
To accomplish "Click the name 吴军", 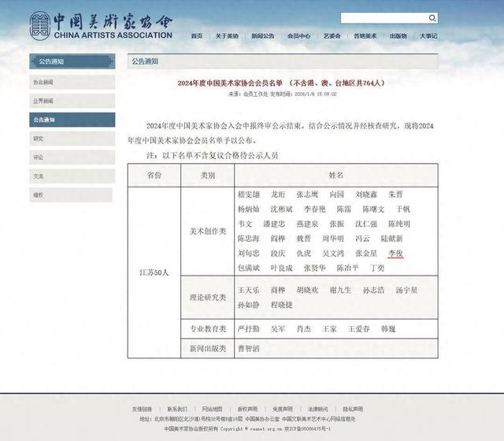I will click(278, 329).
